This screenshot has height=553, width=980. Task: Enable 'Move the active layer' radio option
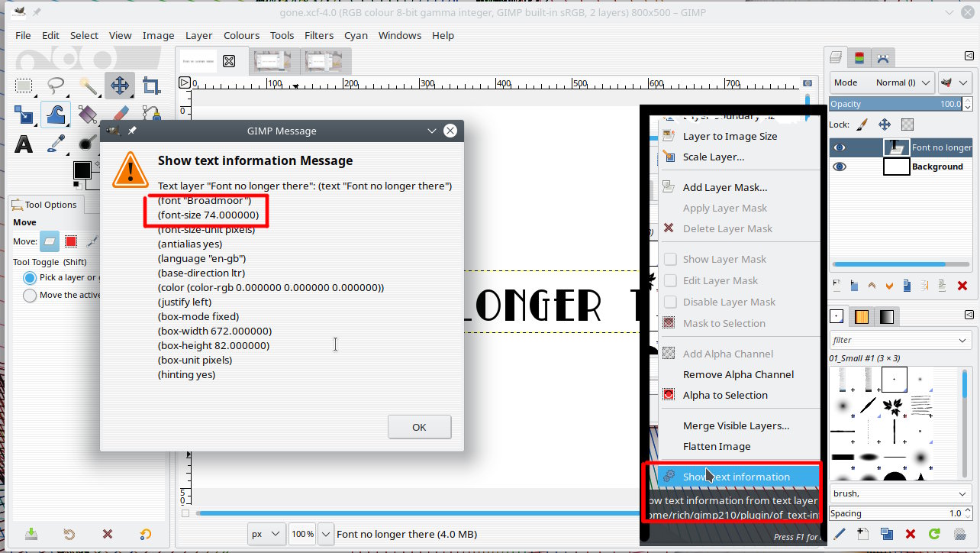[30, 295]
